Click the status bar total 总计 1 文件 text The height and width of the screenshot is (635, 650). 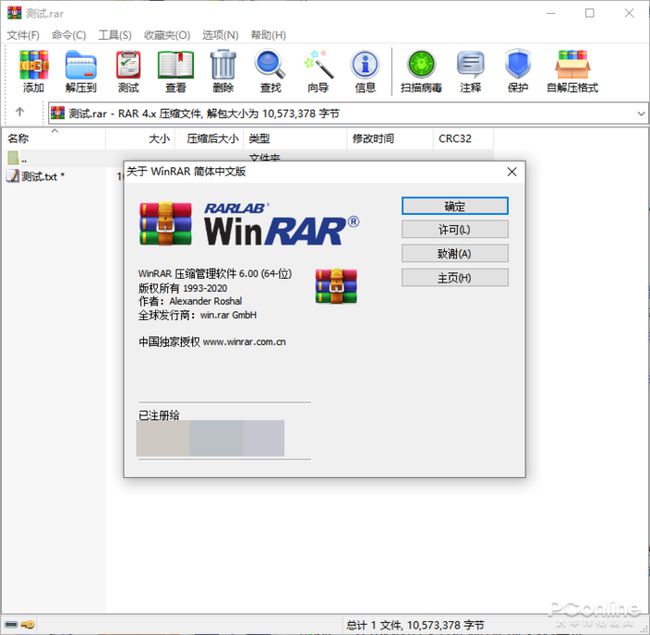coord(415,625)
